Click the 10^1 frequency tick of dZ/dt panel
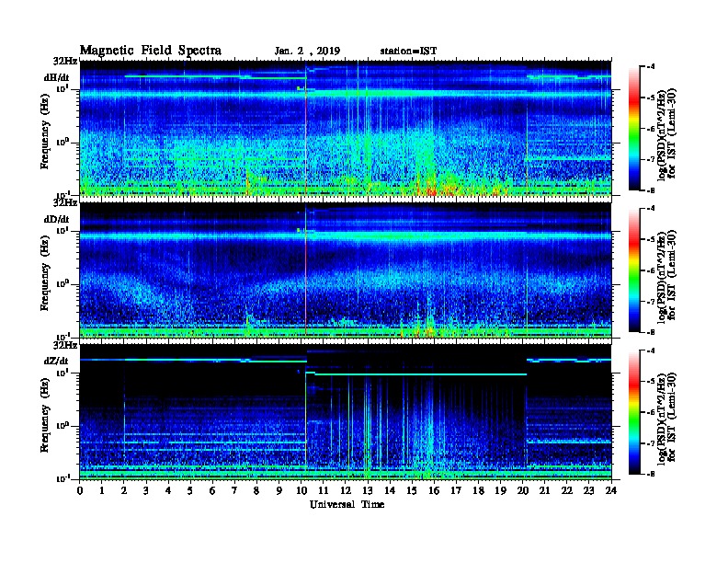The height and width of the screenshot is (563, 728). pos(63,373)
